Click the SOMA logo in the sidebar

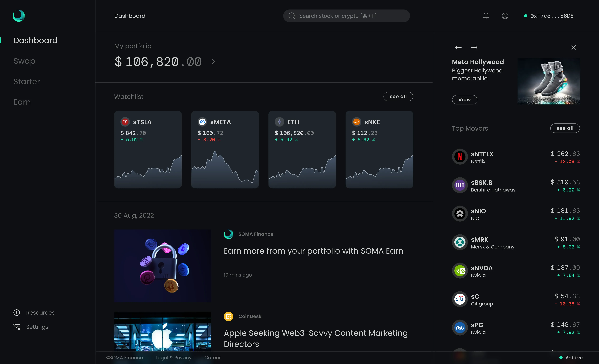[19, 16]
